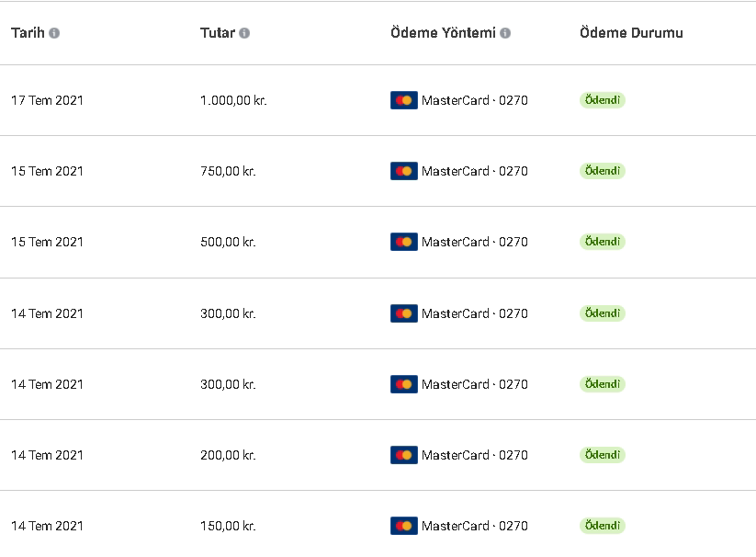The image size is (756, 557).
Task: Click the Tutar column header
Action: click(218, 33)
